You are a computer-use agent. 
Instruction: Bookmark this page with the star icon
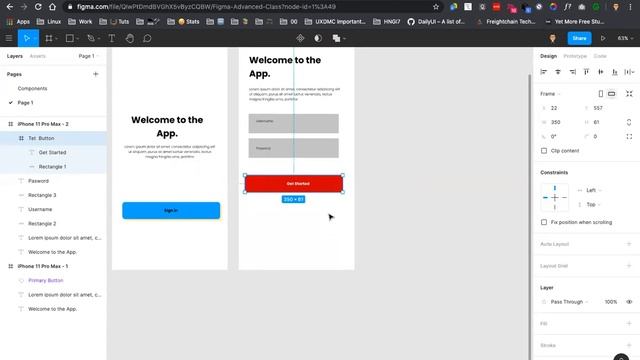click(x=436, y=7)
